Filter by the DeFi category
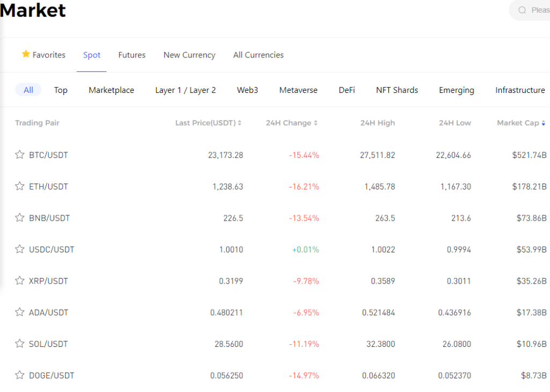This screenshot has width=550, height=392. click(x=346, y=90)
